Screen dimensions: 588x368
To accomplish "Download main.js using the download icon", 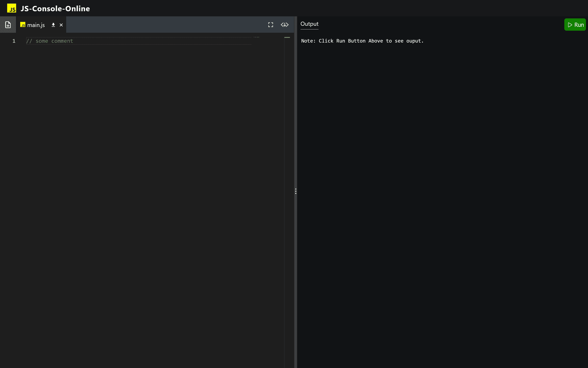I will (x=53, y=25).
